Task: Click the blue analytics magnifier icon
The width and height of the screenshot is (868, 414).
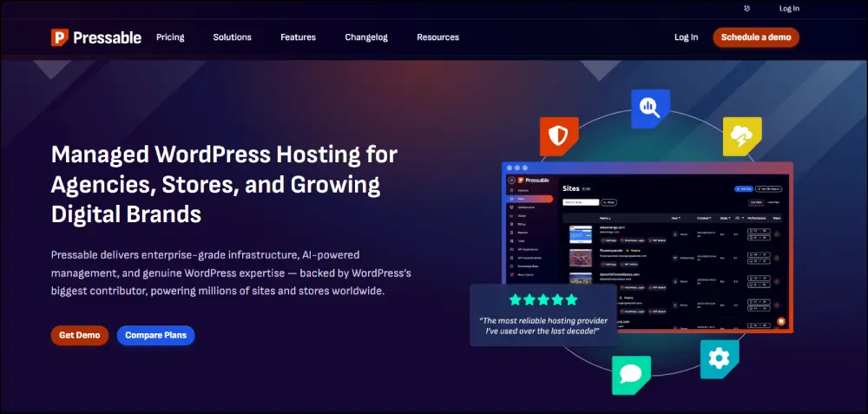Action: point(650,108)
